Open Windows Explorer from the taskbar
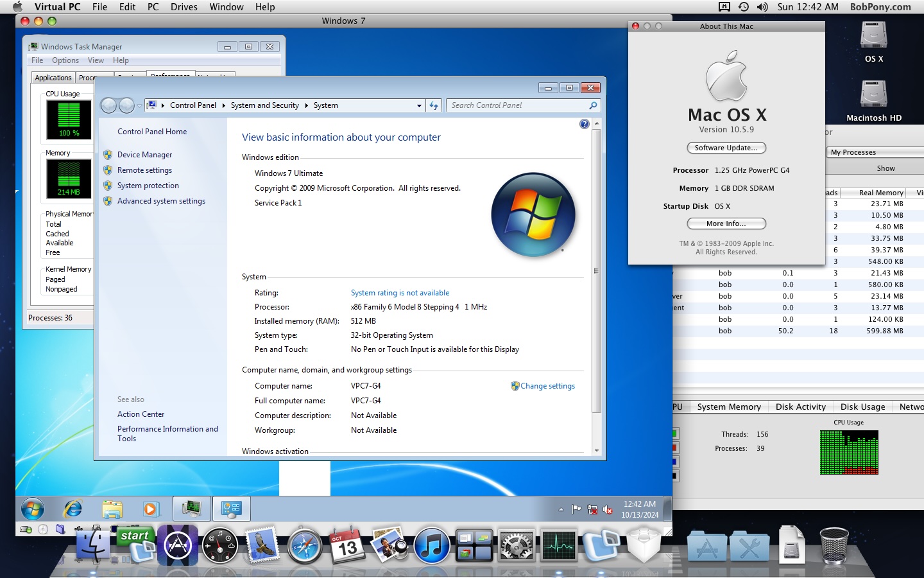This screenshot has height=578, width=924. coord(112,509)
